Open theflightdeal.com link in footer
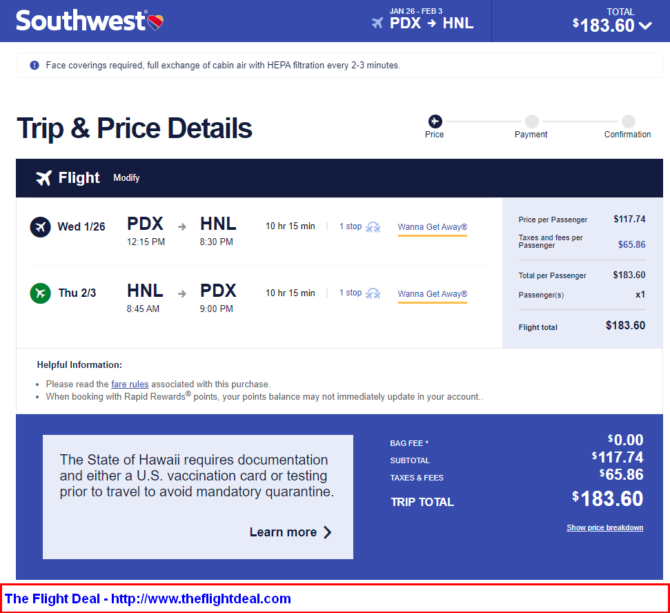This screenshot has width=670, height=613. [x=200, y=599]
